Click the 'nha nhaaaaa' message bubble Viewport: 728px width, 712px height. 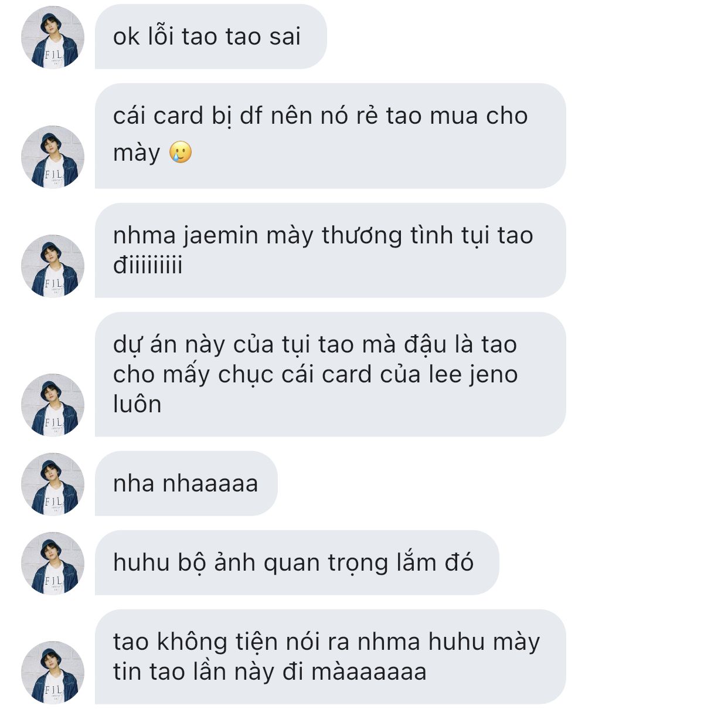point(186,483)
